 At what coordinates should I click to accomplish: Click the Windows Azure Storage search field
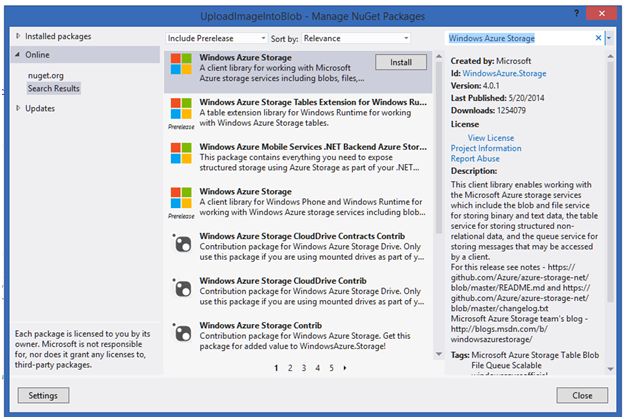coord(519,38)
